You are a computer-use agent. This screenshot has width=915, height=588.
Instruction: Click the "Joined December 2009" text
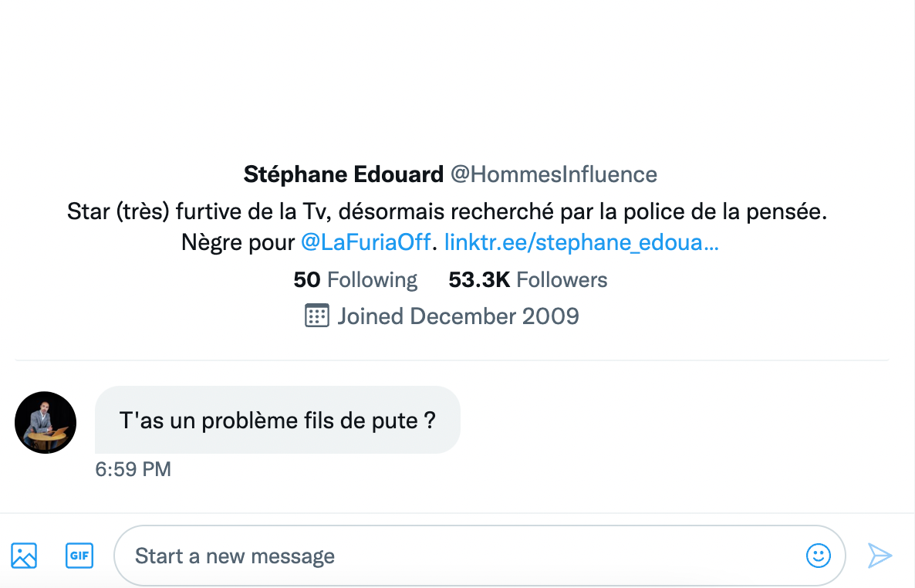tap(457, 316)
